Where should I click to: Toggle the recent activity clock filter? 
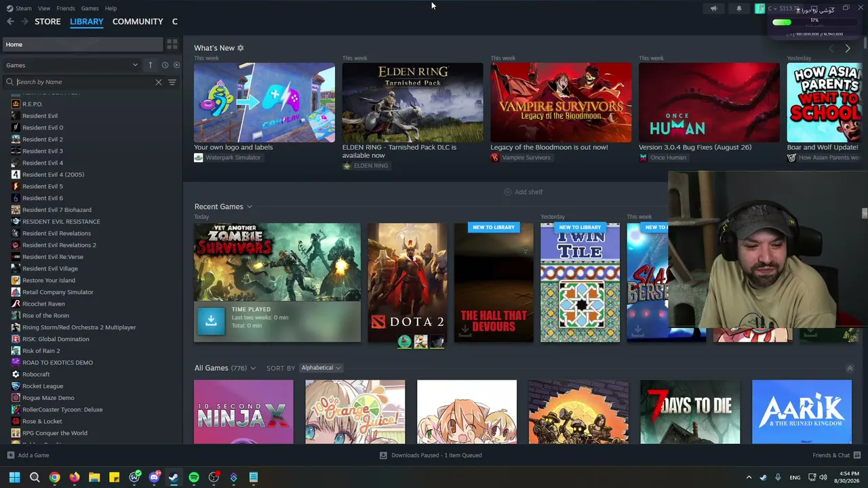[x=165, y=65]
